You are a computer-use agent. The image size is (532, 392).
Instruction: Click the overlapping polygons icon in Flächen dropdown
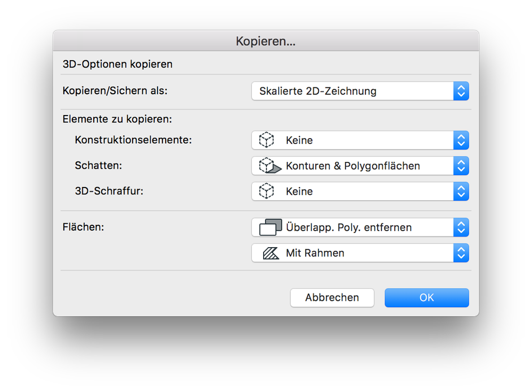tap(270, 227)
